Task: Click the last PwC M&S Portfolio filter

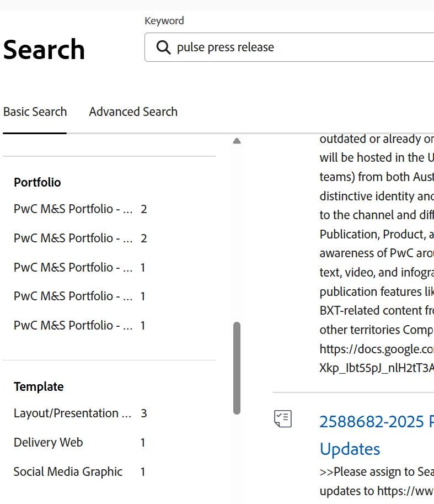Action: (73, 326)
